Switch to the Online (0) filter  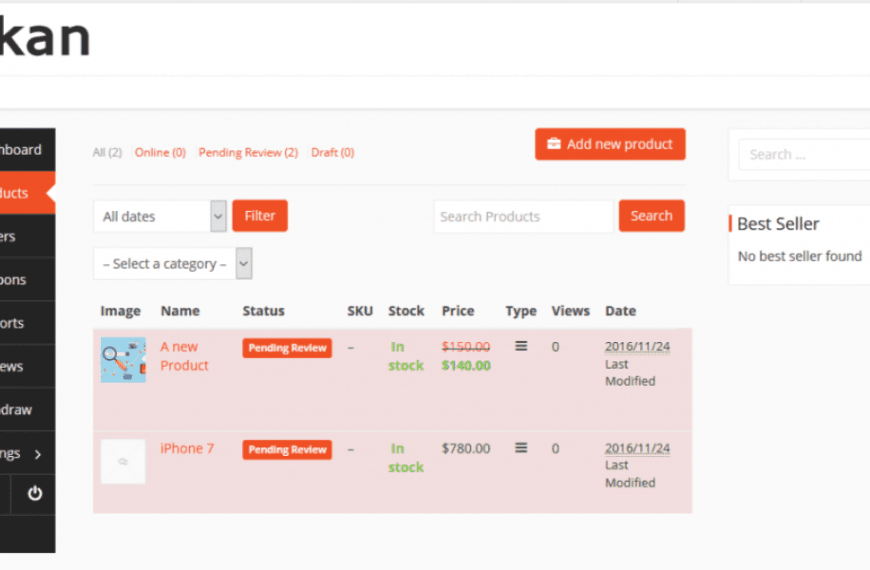(160, 153)
